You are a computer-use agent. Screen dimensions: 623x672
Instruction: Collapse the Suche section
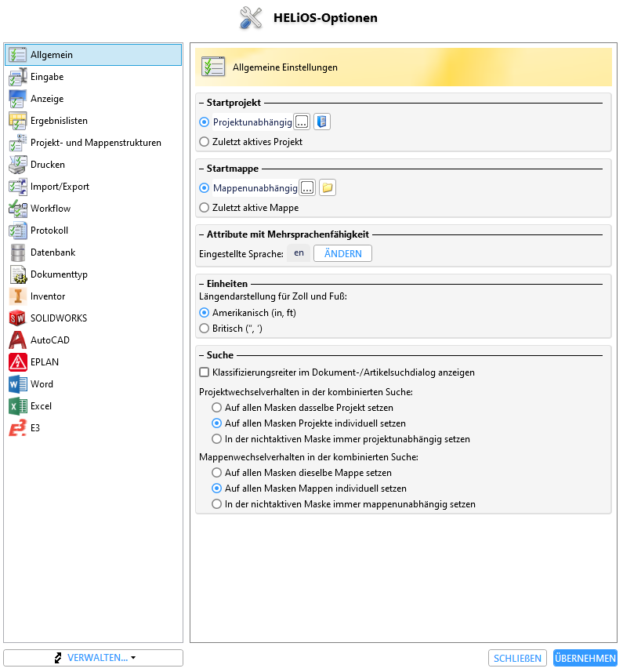click(201, 355)
